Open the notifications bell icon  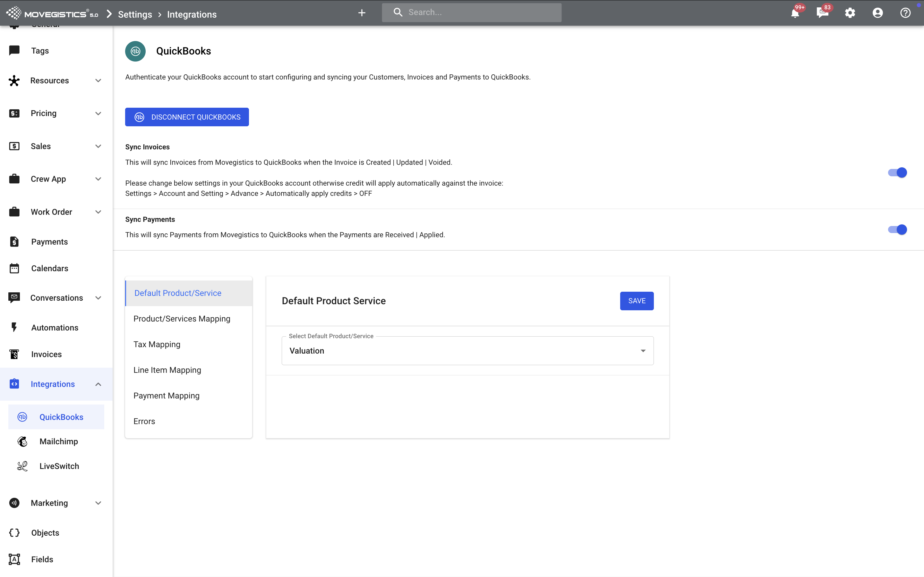point(795,13)
